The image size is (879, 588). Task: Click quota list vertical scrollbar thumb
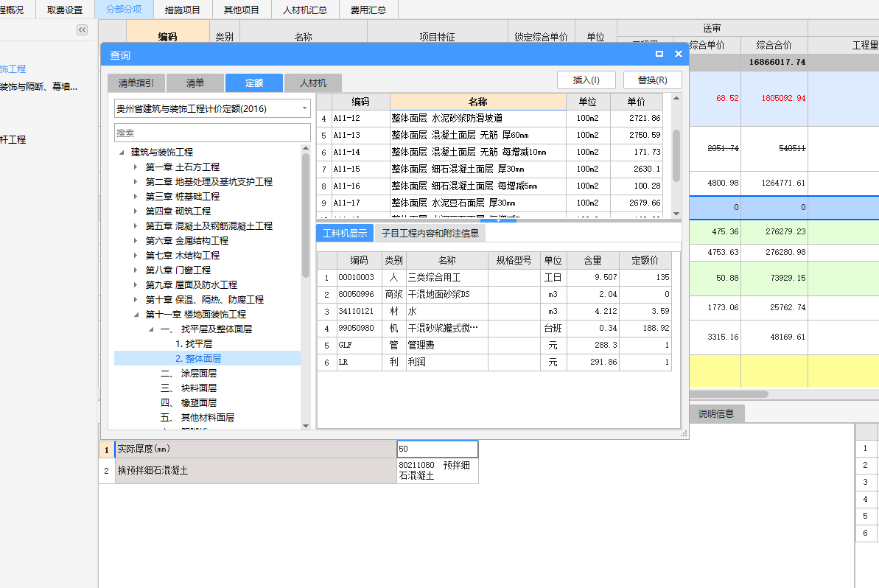pyautogui.click(x=676, y=155)
